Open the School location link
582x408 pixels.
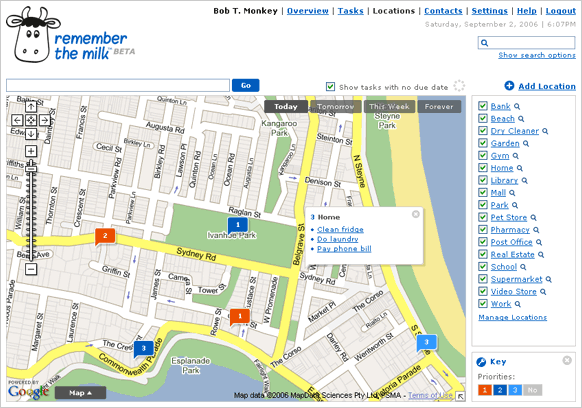click(504, 267)
